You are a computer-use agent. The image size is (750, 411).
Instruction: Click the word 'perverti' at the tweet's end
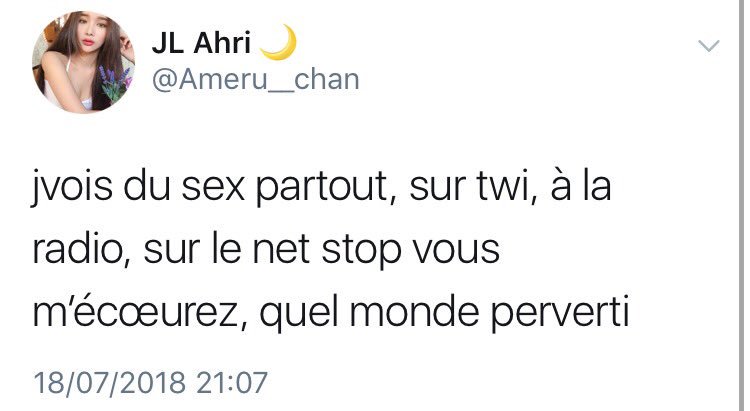560,313
